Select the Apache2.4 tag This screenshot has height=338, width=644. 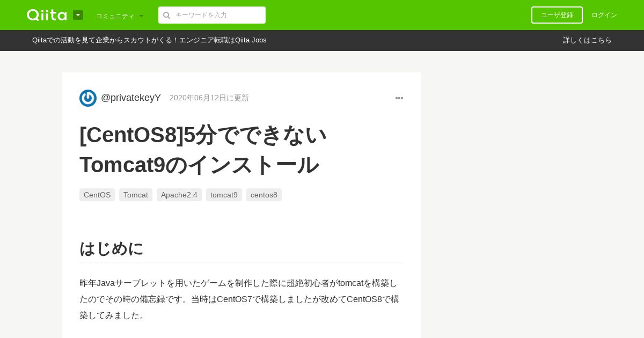pos(179,195)
